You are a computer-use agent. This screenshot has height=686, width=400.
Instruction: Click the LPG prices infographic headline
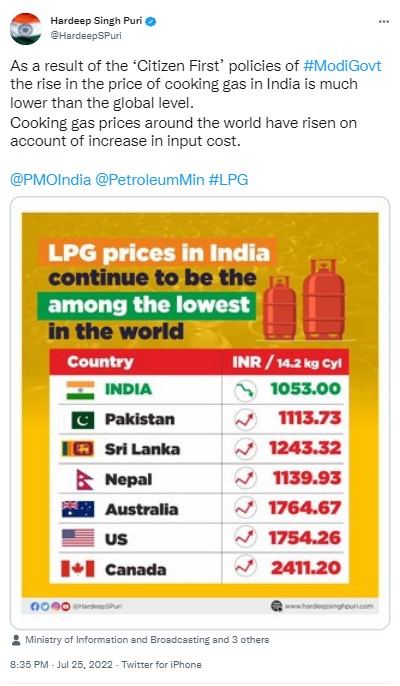(158, 291)
